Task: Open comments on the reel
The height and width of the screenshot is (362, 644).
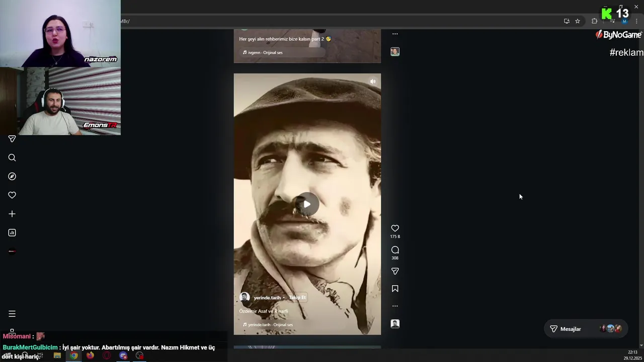Action: click(395, 250)
